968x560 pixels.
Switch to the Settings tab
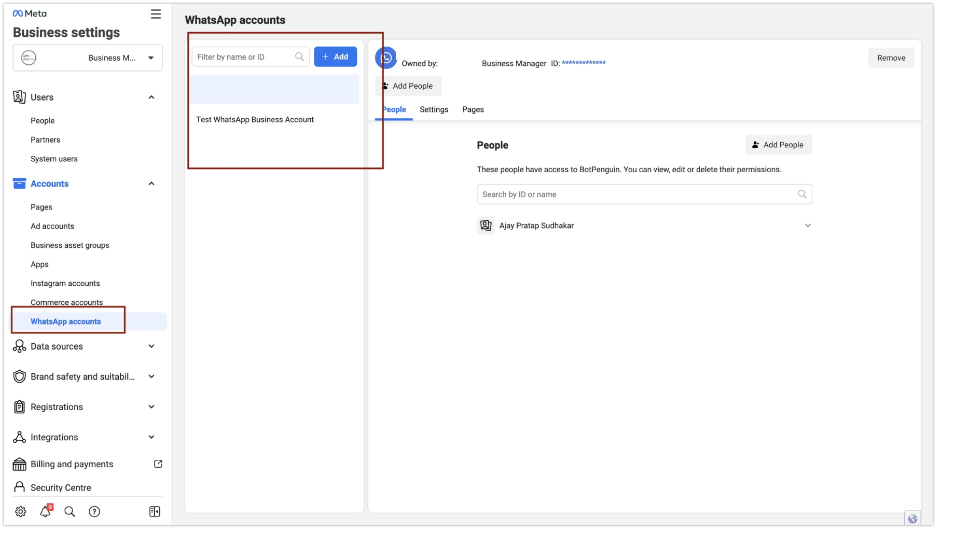(x=434, y=109)
